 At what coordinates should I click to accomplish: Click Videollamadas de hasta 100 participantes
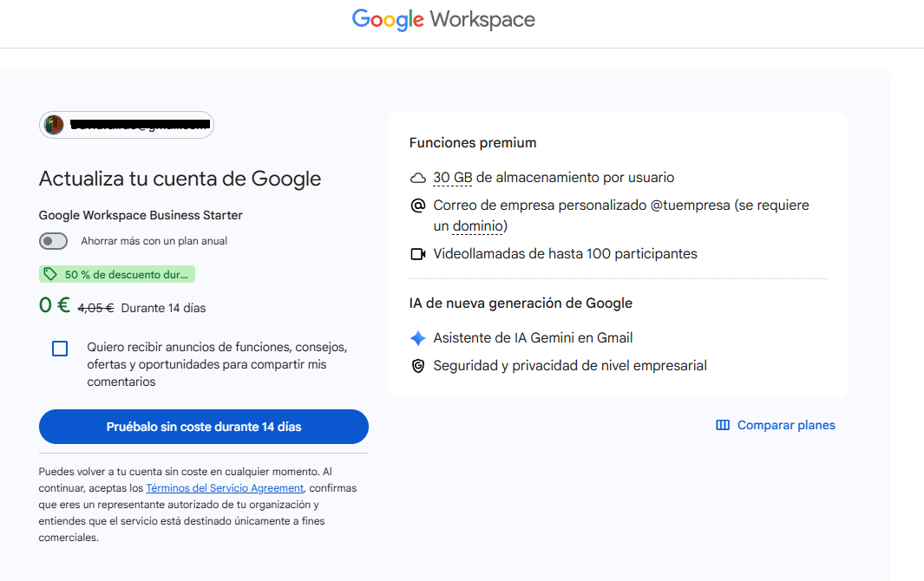[565, 254]
